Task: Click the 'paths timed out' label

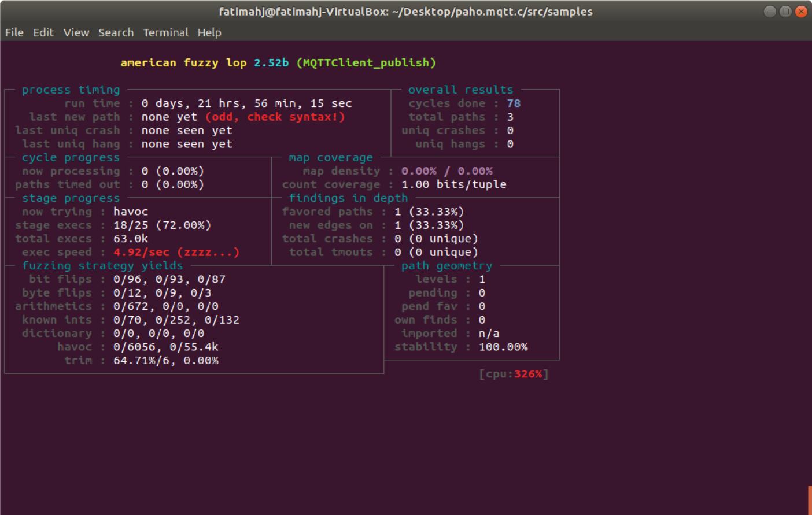Action: 67,184
